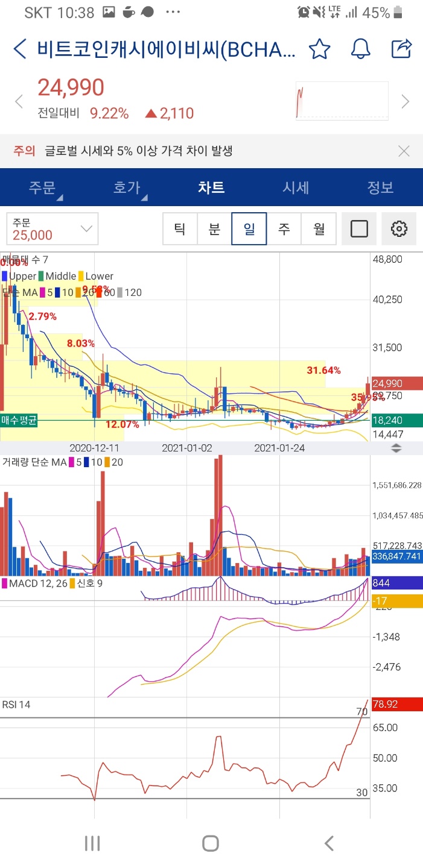Screen dimensions: 423x868
Task: Select 주 weekly chart interval
Action: click(284, 228)
